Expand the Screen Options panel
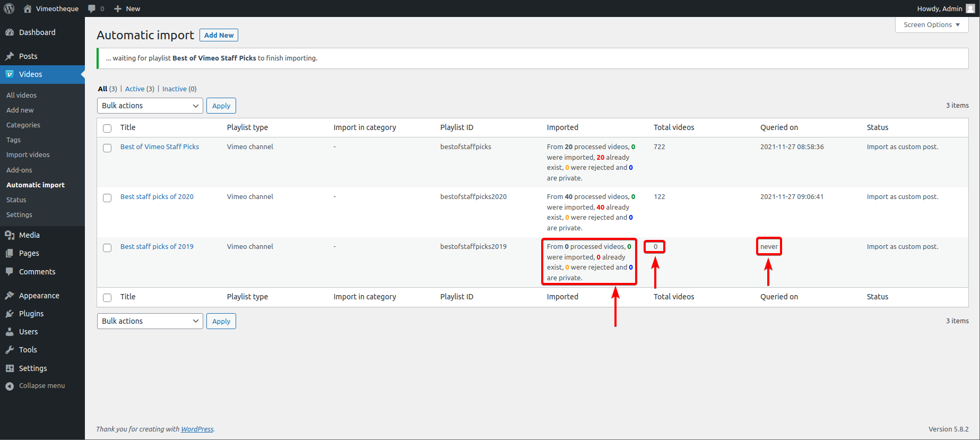Image resolution: width=980 pixels, height=440 pixels. tap(932, 25)
